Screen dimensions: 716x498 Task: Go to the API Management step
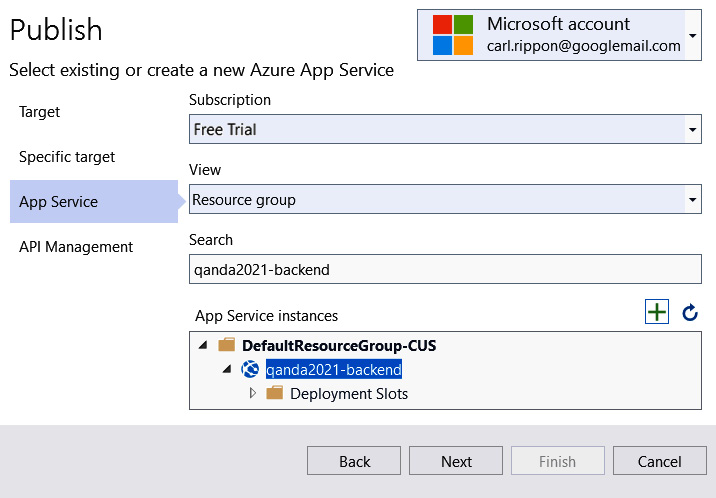point(76,246)
